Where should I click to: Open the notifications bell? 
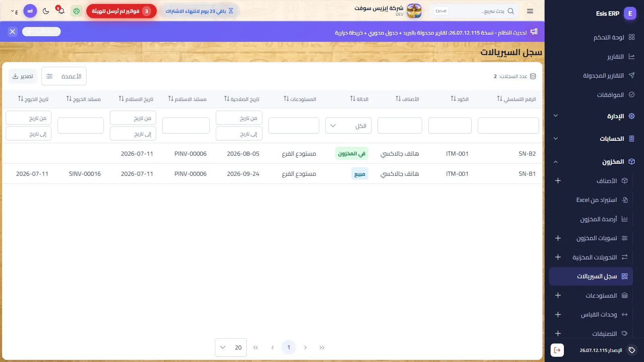click(61, 11)
